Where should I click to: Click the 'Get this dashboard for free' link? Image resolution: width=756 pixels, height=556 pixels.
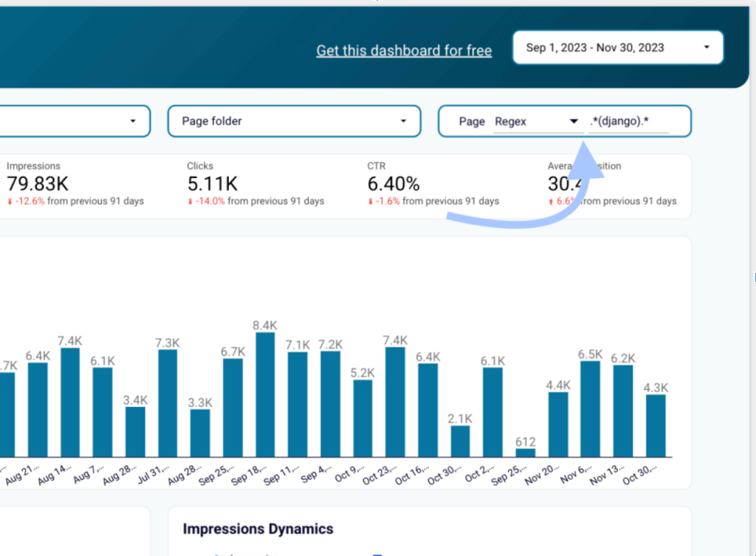pyautogui.click(x=404, y=51)
